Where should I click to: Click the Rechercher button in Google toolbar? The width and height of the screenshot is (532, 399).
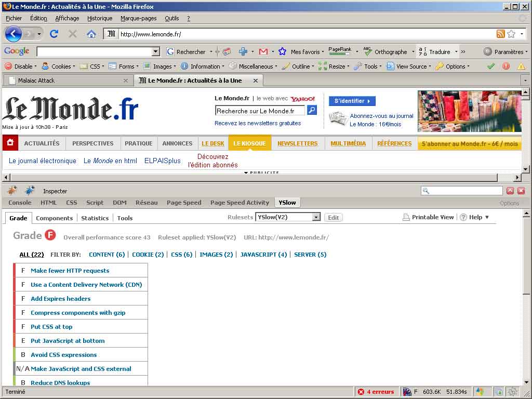187,51
